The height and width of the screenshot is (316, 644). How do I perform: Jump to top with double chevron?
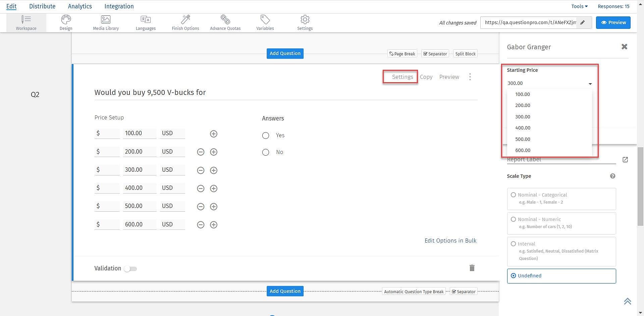click(628, 301)
